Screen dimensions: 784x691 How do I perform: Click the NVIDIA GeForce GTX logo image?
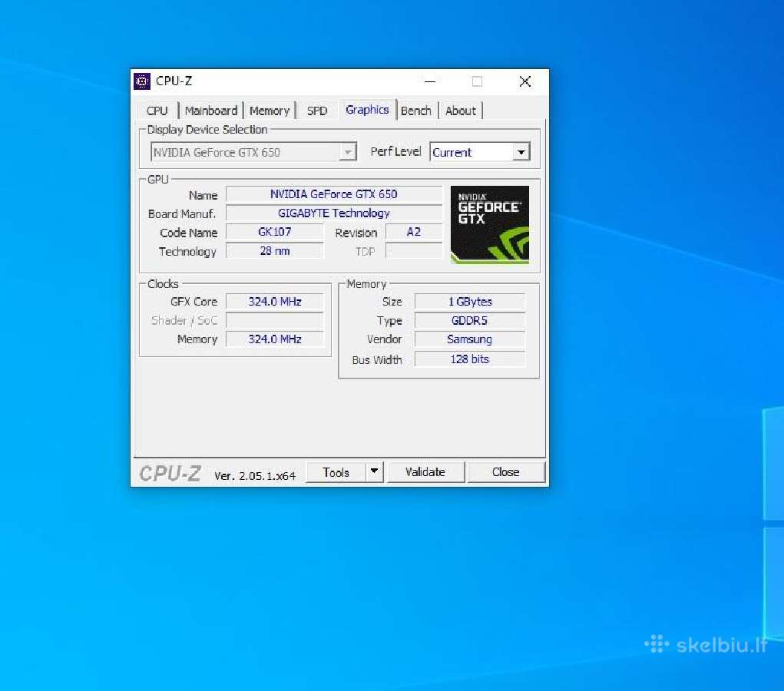point(489,224)
